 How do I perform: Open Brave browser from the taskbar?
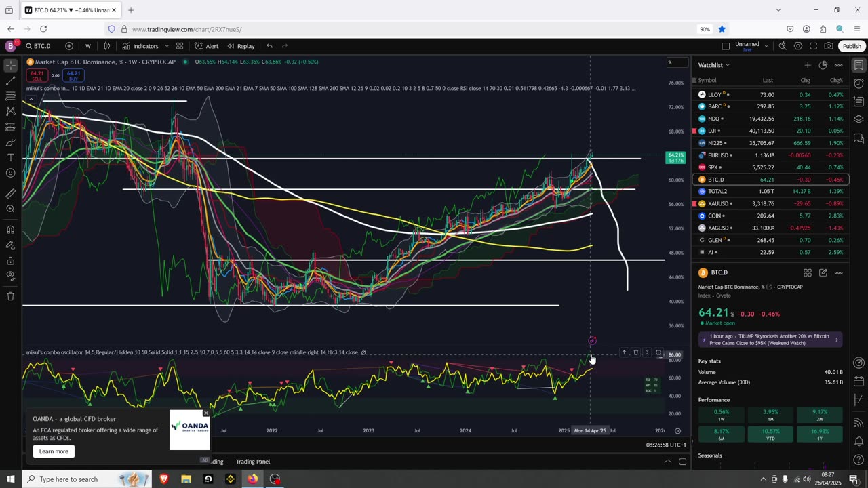click(163, 479)
